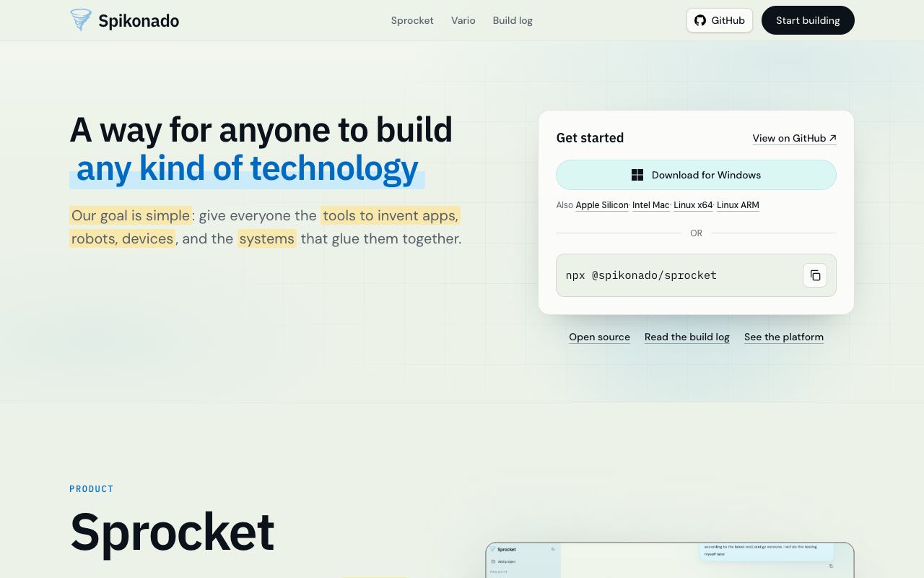Click Download for Windows button
This screenshot has width=924, height=578.
pyautogui.click(x=696, y=175)
